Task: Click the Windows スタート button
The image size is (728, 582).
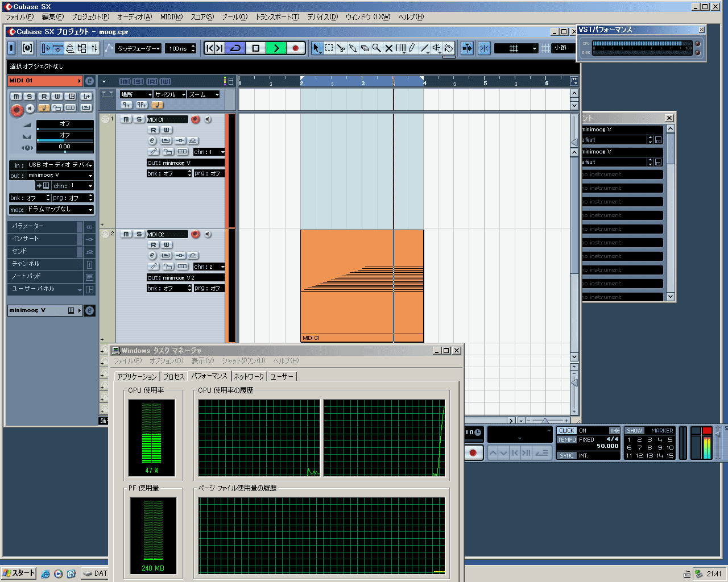Action: pos(19,573)
